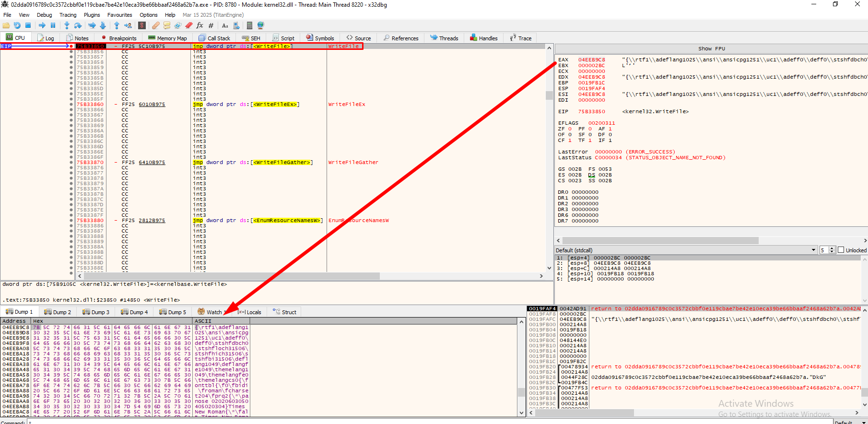The width and height of the screenshot is (868, 424).
Task: Open Patches with the bandage icon
Action: tap(156, 25)
